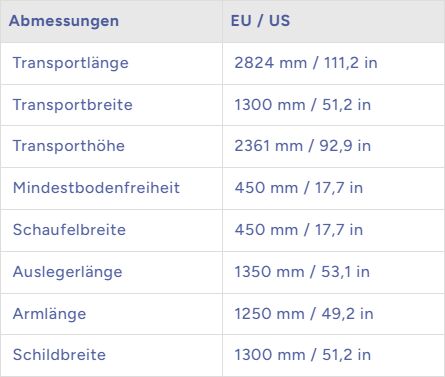Click the Transportbreite value 1300 mm / 51,2 in
The width and height of the screenshot is (445, 377).
(x=302, y=105)
